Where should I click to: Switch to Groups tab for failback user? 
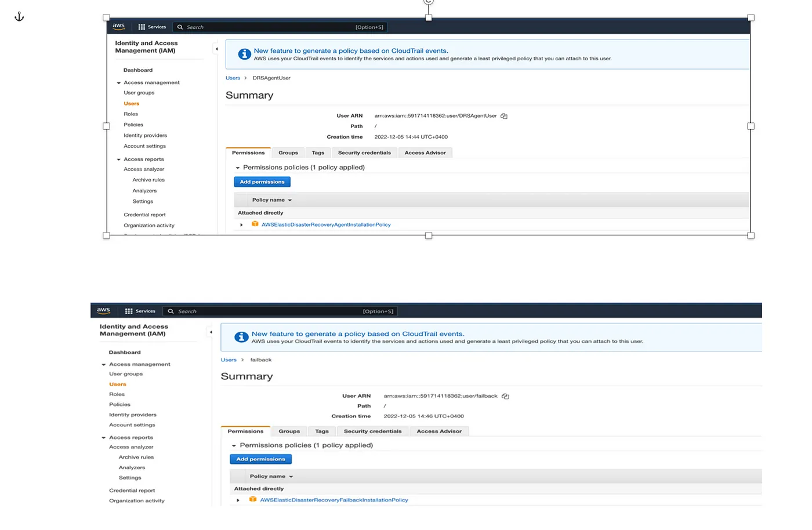(x=289, y=431)
